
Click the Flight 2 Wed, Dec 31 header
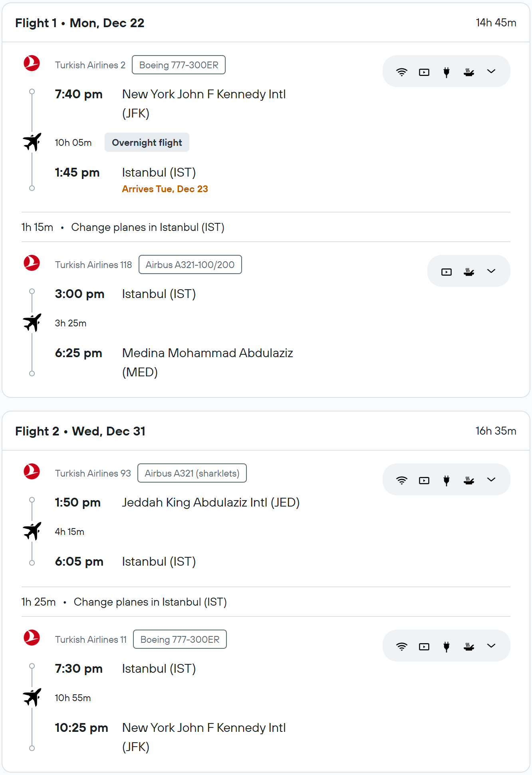click(80, 431)
